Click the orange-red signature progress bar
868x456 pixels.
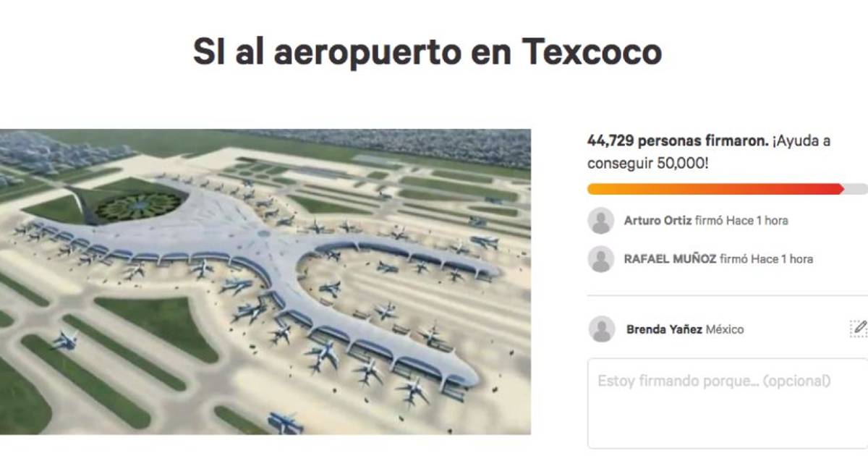(715, 189)
